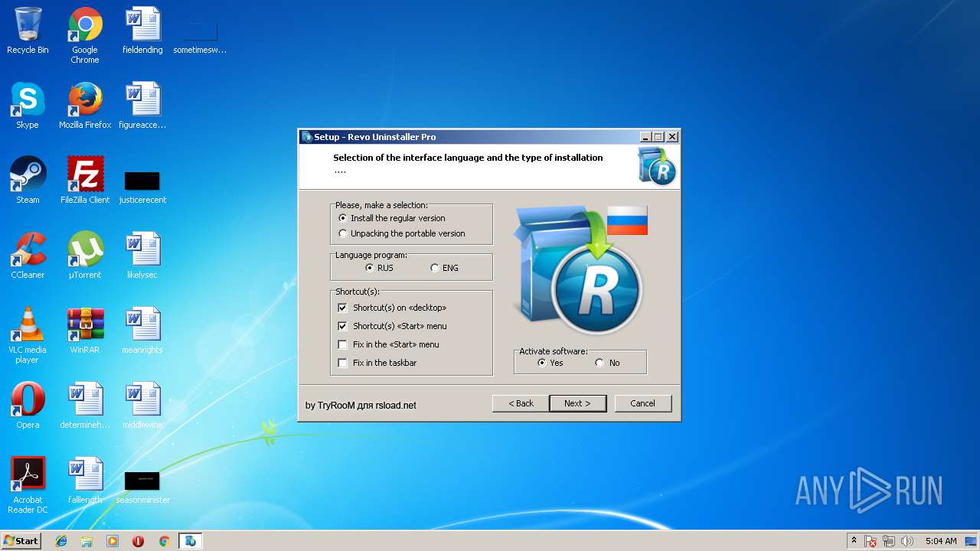Screen dimensions: 980x551
Task: Launch Opera browser shortcut
Action: pyautogui.click(x=28, y=406)
